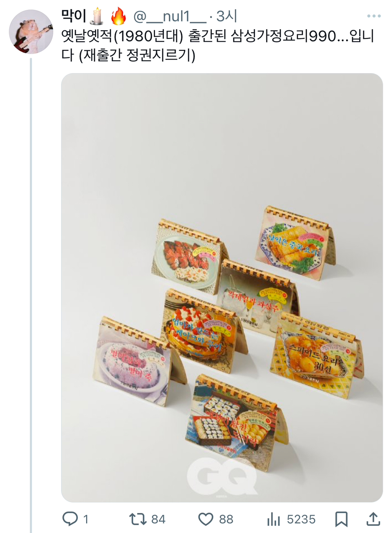This screenshot has width=392, height=533.
Task: Tap the share upload icon
Action: [x=373, y=519]
